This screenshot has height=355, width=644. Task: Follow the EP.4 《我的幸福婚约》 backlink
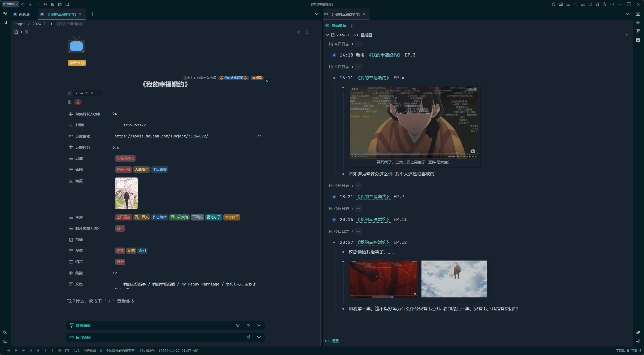[373, 78]
